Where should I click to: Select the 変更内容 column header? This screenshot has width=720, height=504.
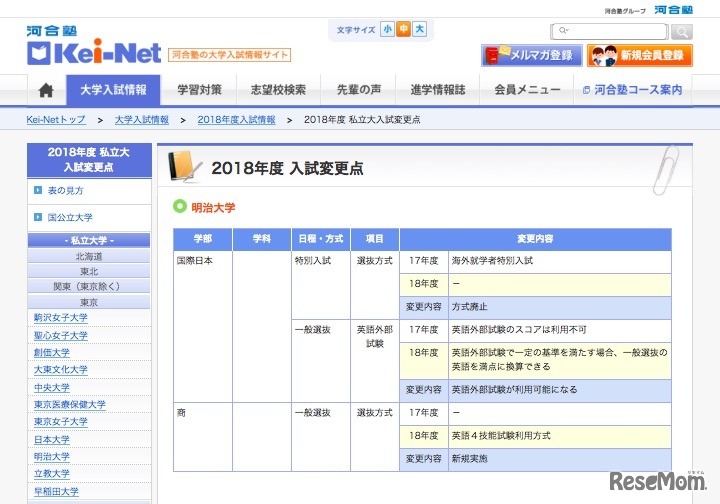point(535,239)
